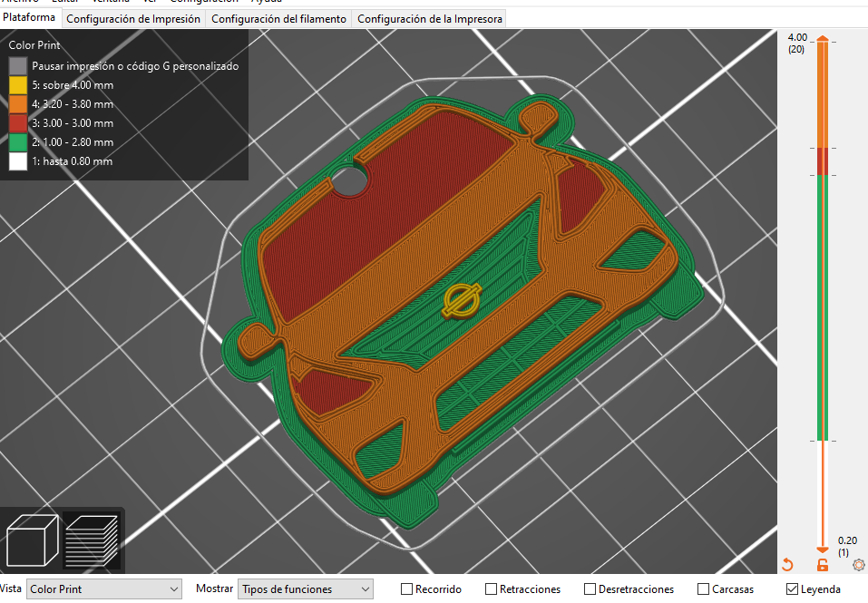Open the Mostrar dropdown with Tipos de funciones
The width and height of the screenshot is (868, 603).
click(305, 588)
